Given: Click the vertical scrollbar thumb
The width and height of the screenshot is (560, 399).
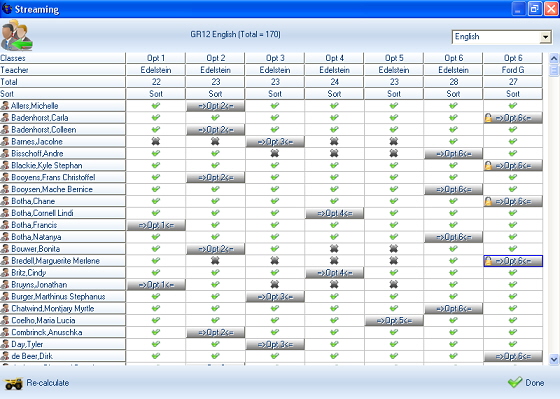Looking at the screenshot, I should [x=554, y=70].
